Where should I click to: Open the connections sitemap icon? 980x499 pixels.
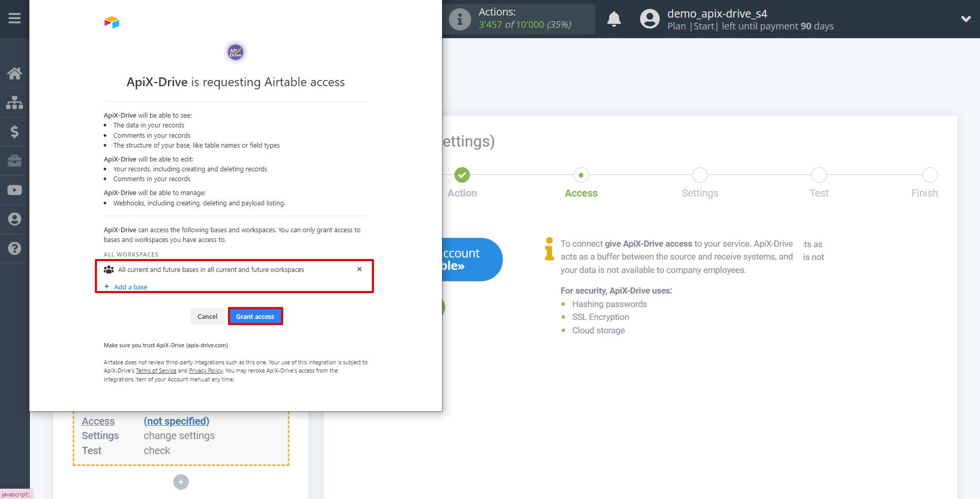pos(14,103)
